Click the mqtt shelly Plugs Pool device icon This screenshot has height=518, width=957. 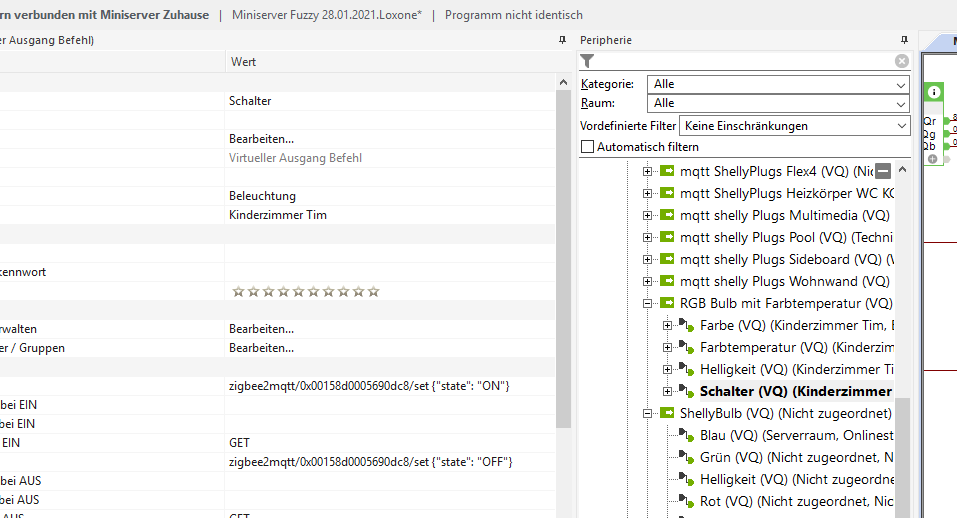[x=667, y=237]
